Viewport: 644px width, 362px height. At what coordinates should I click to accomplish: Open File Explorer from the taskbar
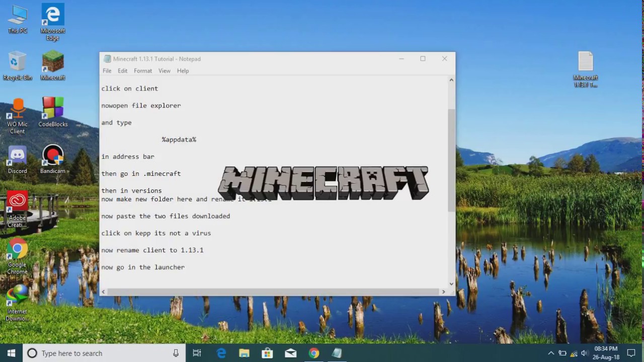point(244,353)
